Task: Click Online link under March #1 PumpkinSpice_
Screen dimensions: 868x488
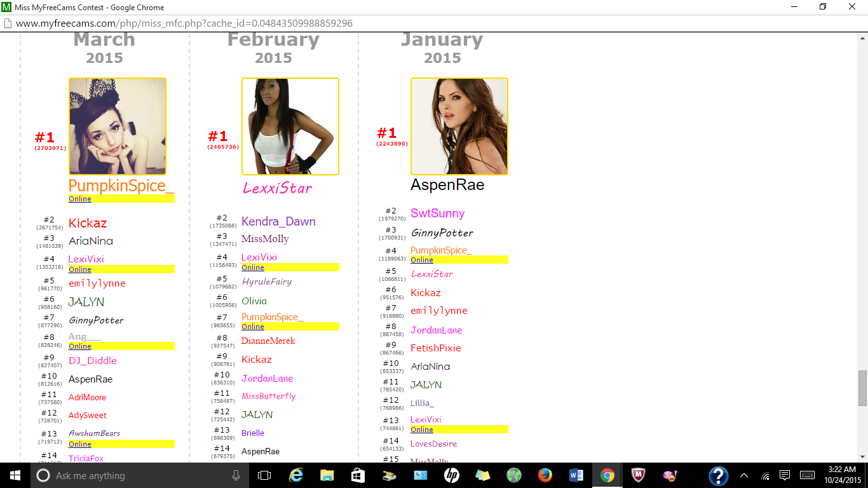Action: 80,199
